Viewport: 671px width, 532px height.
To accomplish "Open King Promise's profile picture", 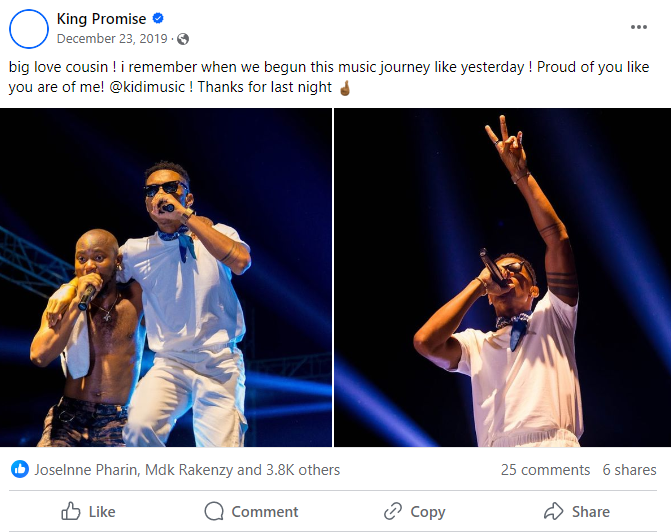I will coord(28,28).
